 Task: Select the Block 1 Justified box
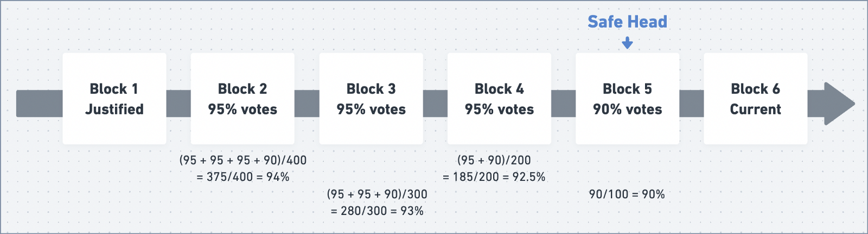114,99
